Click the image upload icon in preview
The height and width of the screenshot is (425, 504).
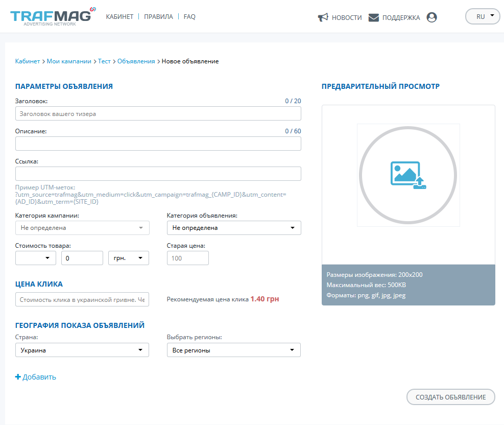[408, 175]
